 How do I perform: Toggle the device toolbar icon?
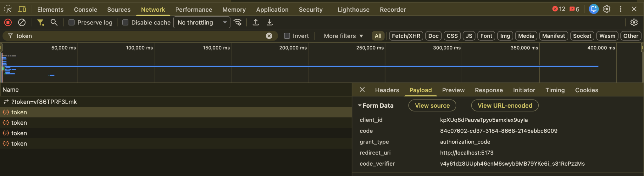click(22, 9)
